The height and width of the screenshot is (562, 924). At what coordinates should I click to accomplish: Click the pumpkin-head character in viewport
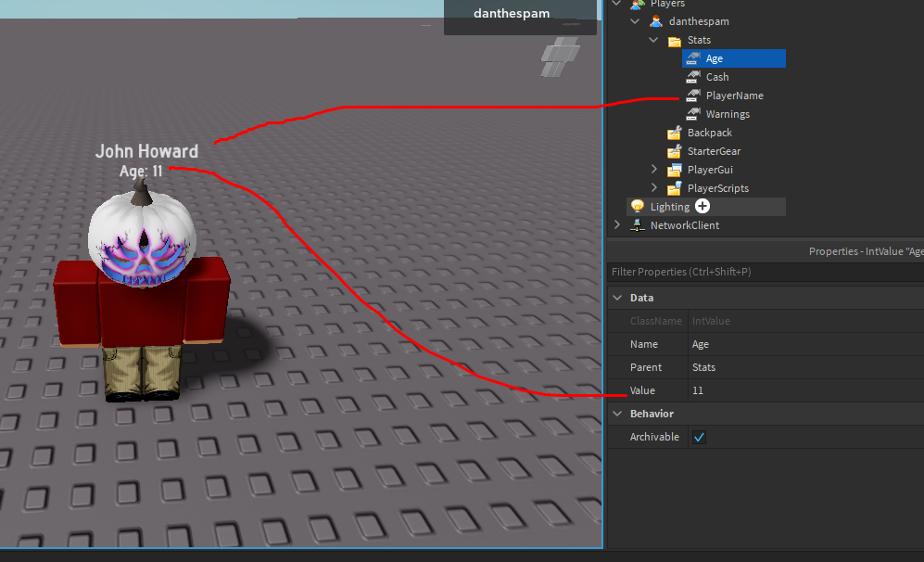(142, 292)
